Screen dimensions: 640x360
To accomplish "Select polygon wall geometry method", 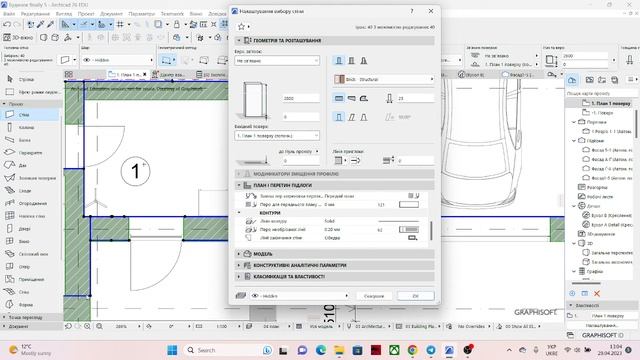I will 364,98.
